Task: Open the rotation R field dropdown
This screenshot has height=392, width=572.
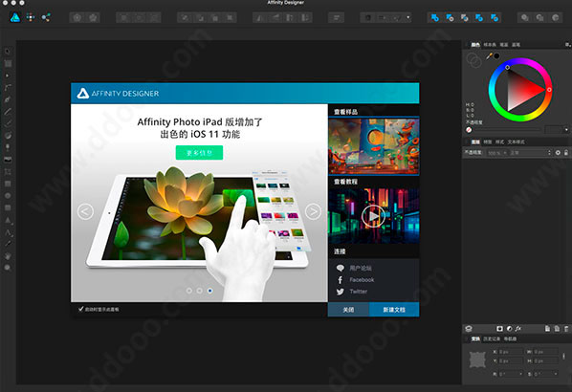Action: click(x=521, y=374)
